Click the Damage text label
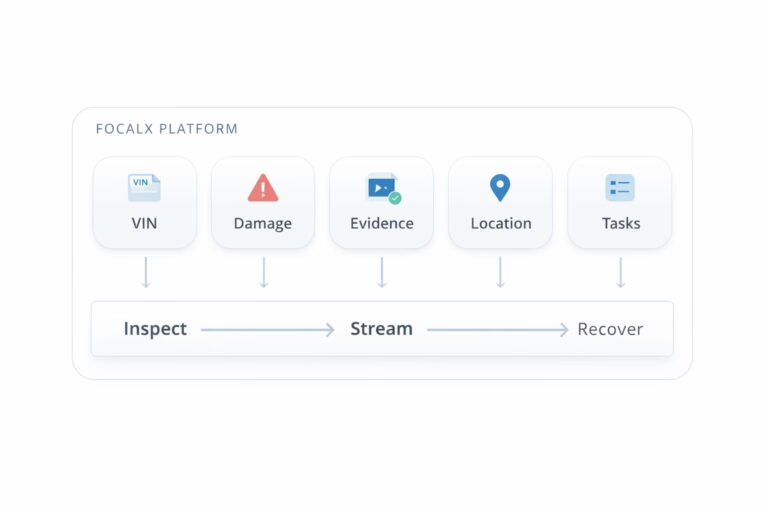The height and width of the screenshot is (512, 768). (x=263, y=224)
